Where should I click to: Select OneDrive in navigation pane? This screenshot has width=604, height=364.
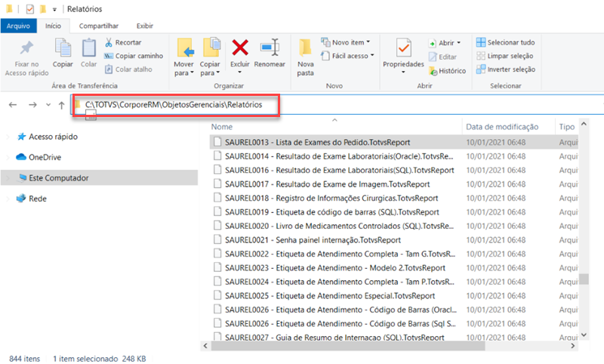tap(39, 157)
